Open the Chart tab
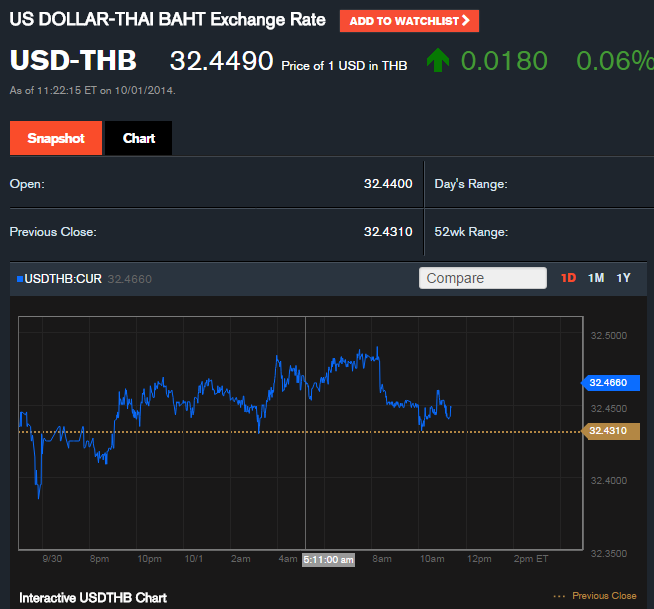654x609 pixels. [x=138, y=138]
